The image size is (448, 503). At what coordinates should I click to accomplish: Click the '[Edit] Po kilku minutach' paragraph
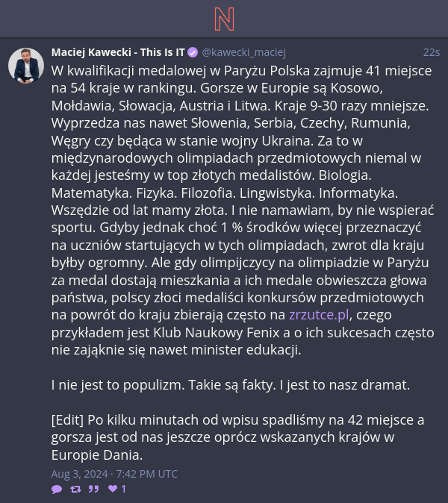(x=237, y=437)
